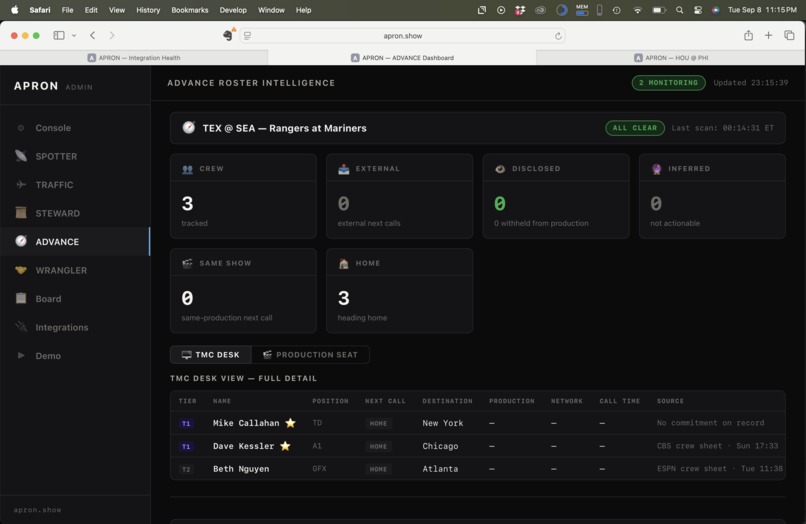Open the Window menu

point(271,10)
